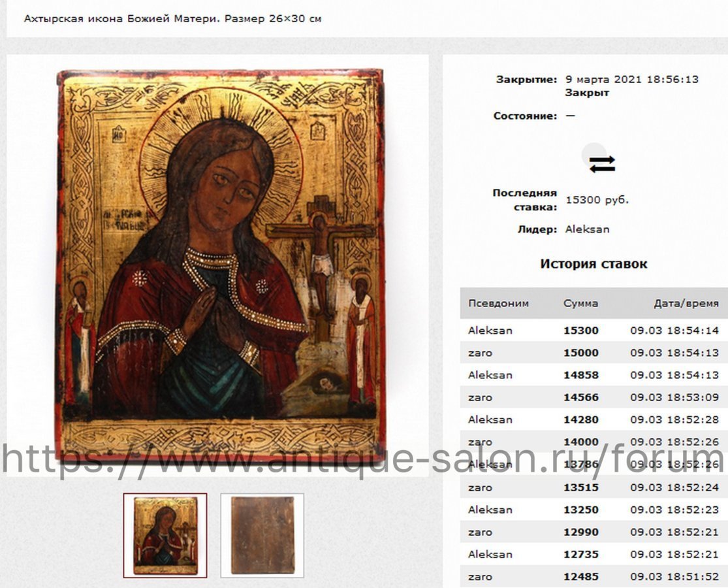
Task: Select the bid amount 14000
Action: point(581,442)
